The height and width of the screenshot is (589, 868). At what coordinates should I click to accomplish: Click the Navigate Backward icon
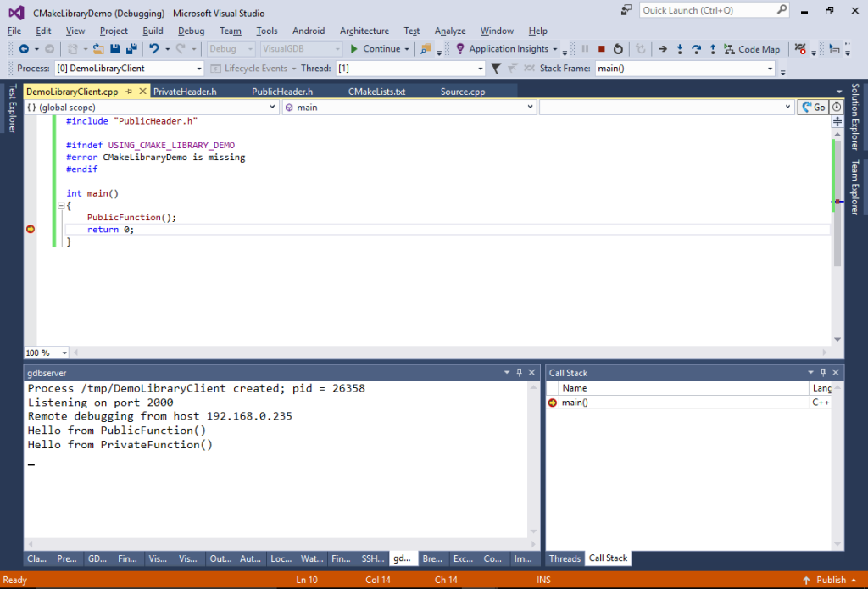[x=25, y=48]
